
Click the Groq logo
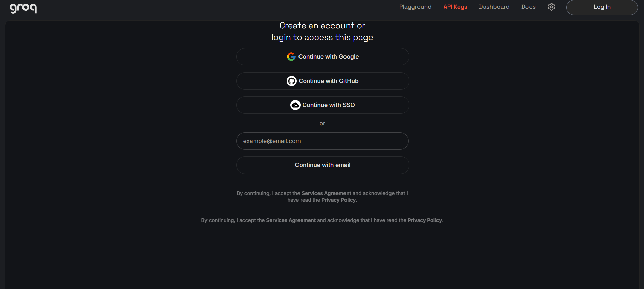[x=23, y=8]
